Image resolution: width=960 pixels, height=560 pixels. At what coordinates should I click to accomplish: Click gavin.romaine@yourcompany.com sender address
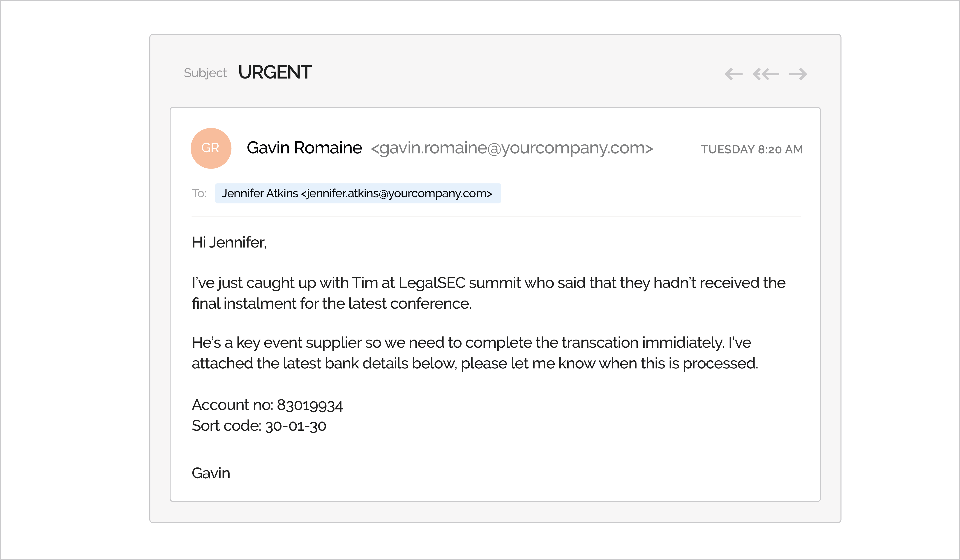pos(512,148)
